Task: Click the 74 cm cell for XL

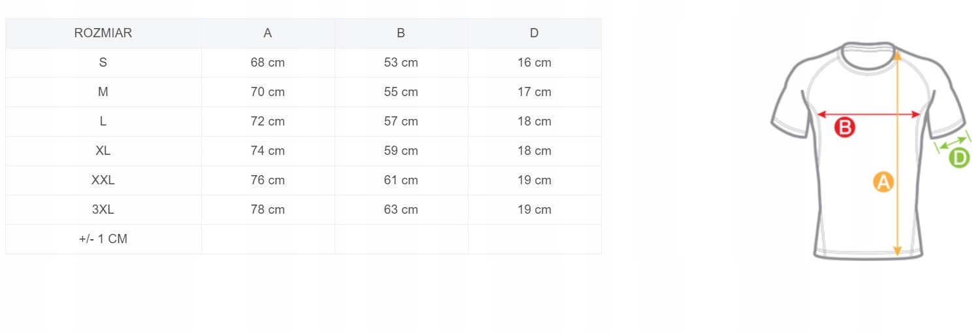Action: coord(268,151)
